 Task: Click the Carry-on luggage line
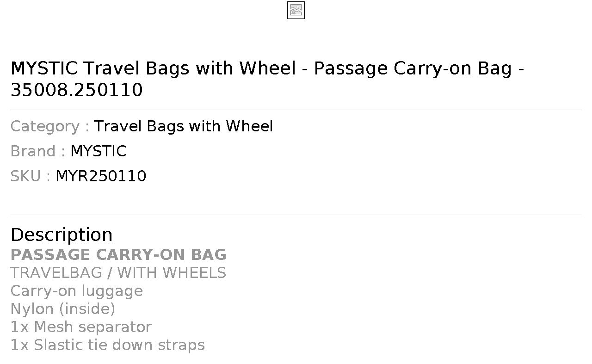coord(77,291)
